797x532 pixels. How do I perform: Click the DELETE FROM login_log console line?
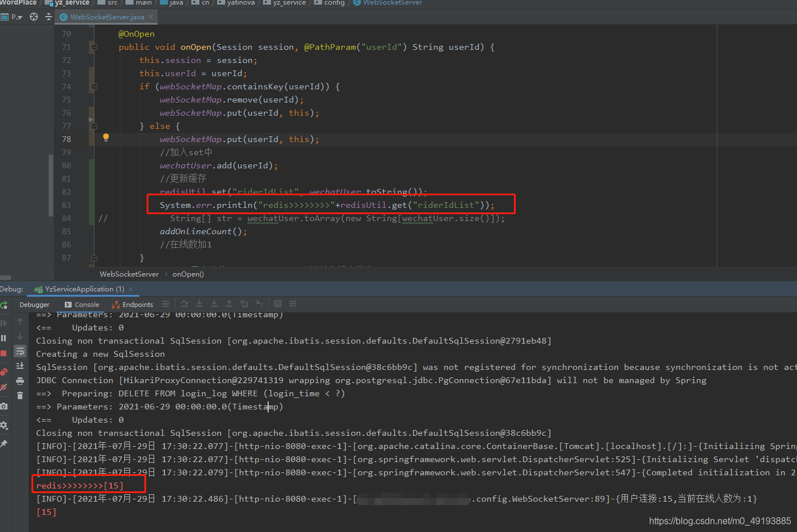(x=190, y=393)
